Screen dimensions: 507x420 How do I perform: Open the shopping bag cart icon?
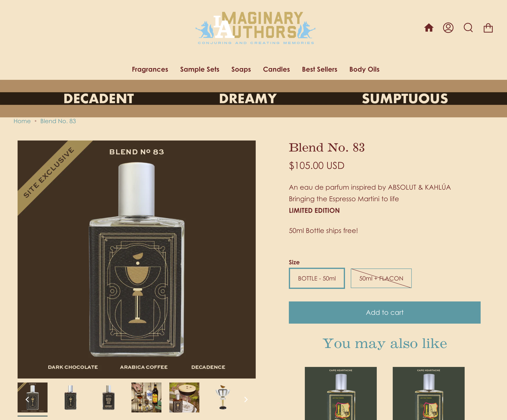(x=488, y=28)
